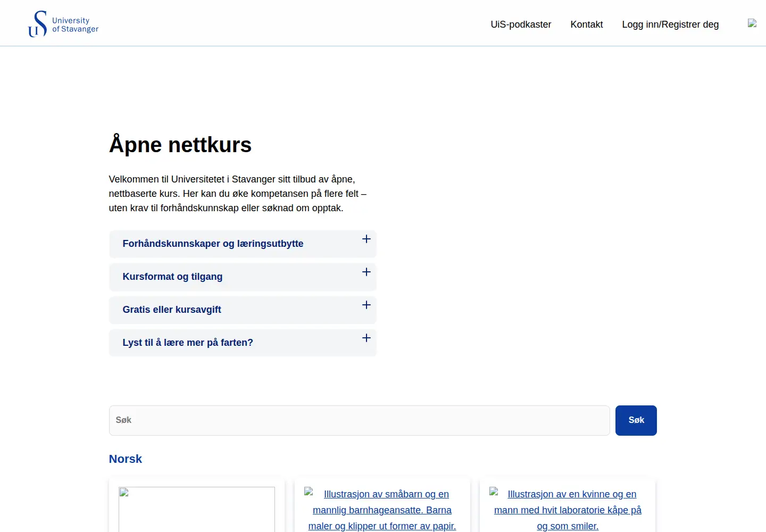
Task: Click the Åpne nettkurs page heading
Action: click(x=180, y=145)
